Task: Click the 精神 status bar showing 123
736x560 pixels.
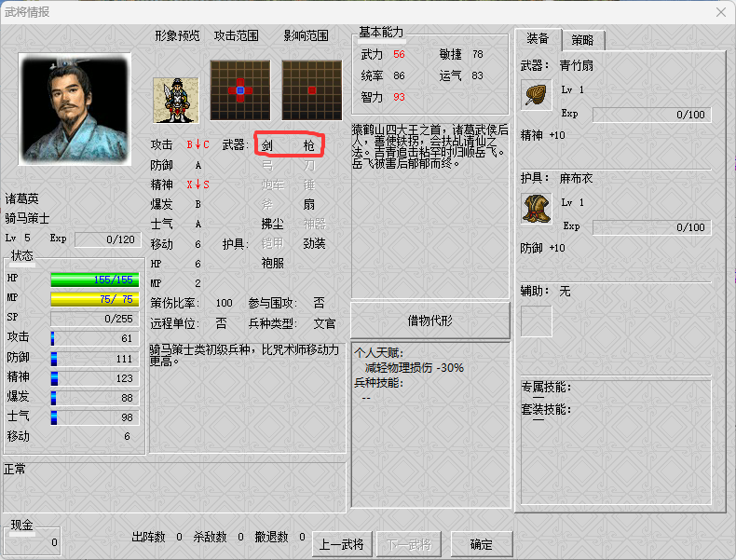Action: pos(95,378)
